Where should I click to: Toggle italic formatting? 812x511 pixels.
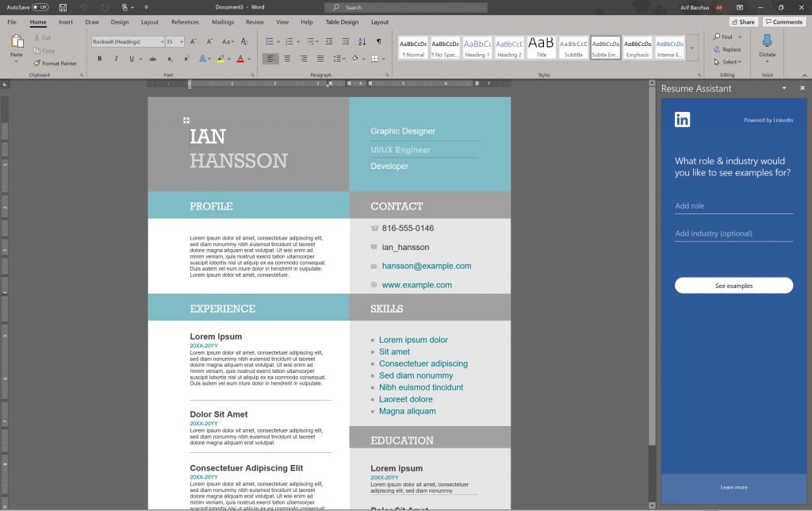116,59
